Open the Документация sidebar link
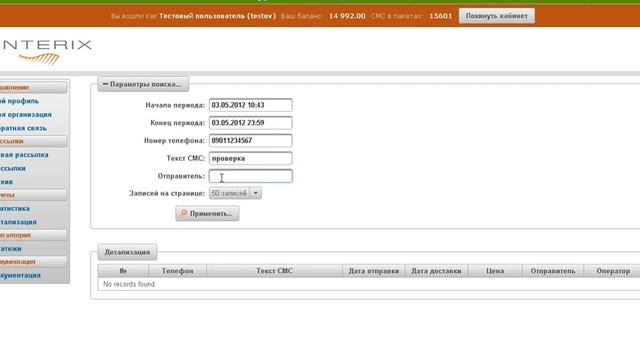Screen dimensions: 640x360 (20, 276)
